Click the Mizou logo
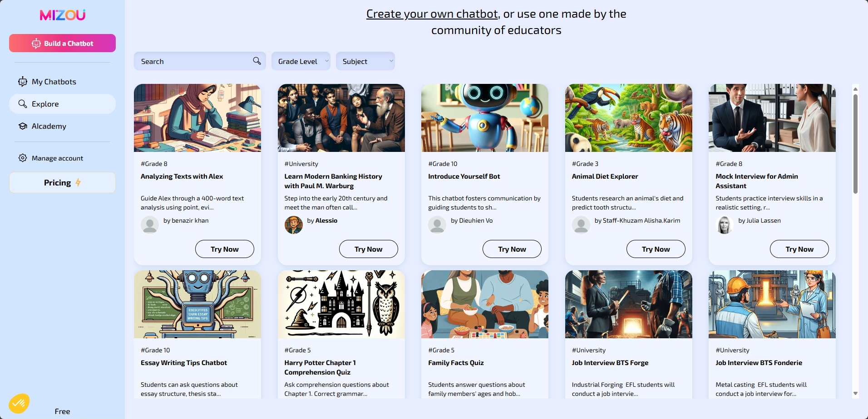This screenshot has height=419, width=868. coord(63,15)
